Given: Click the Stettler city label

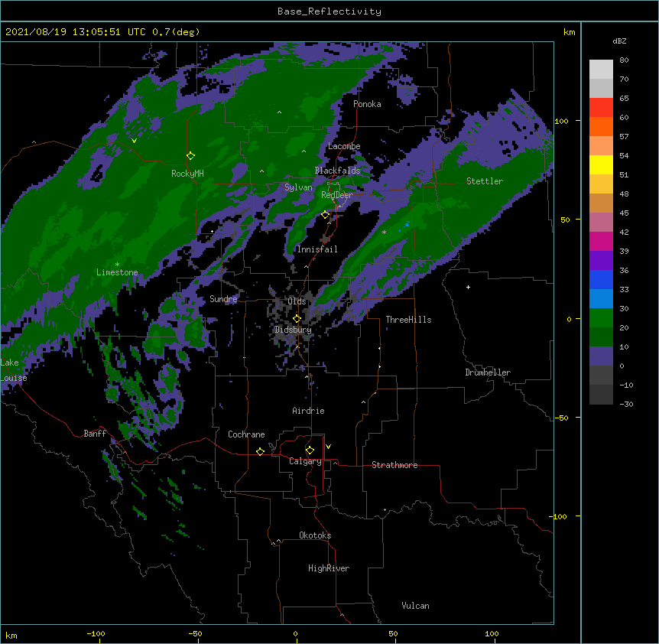Looking at the screenshot, I should point(485,181).
